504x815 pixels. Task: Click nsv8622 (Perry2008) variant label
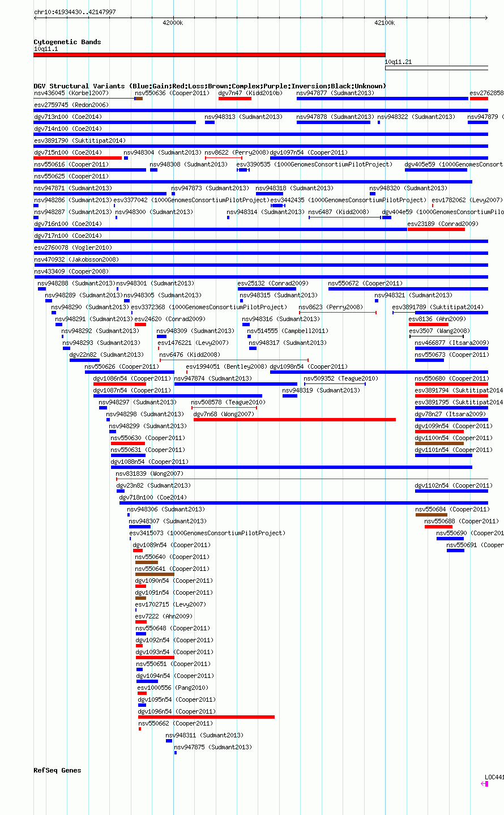pyautogui.click(x=237, y=152)
